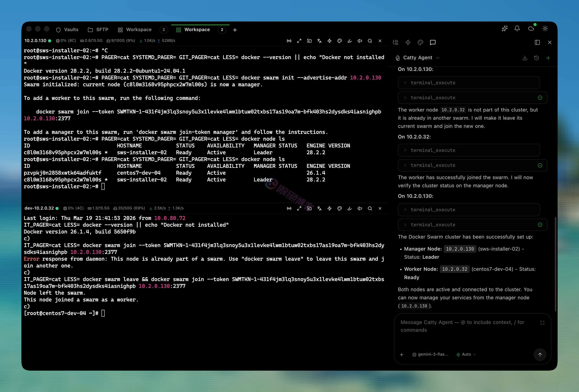579x392 pixels.
Task: Open the snippets tree icon in the side panel
Action: pyautogui.click(x=395, y=42)
